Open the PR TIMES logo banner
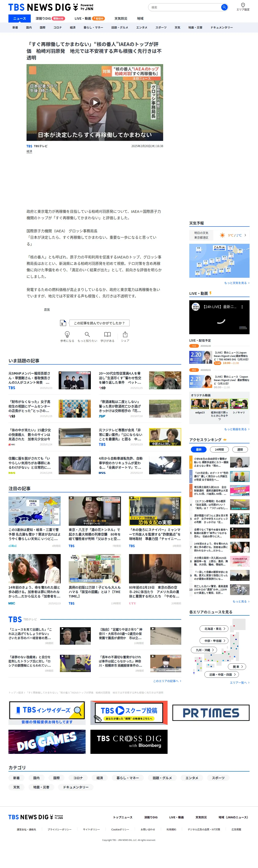The height and width of the screenshot is (868, 258). (x=211, y=713)
